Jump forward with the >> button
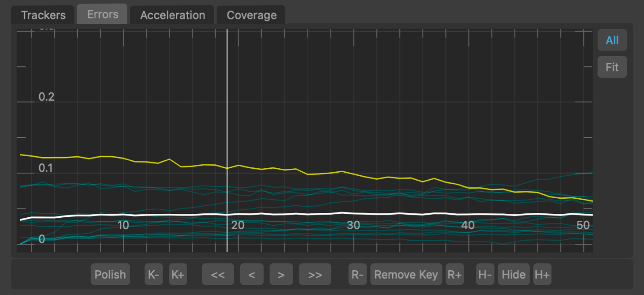The width and height of the screenshot is (644, 295). coord(315,274)
